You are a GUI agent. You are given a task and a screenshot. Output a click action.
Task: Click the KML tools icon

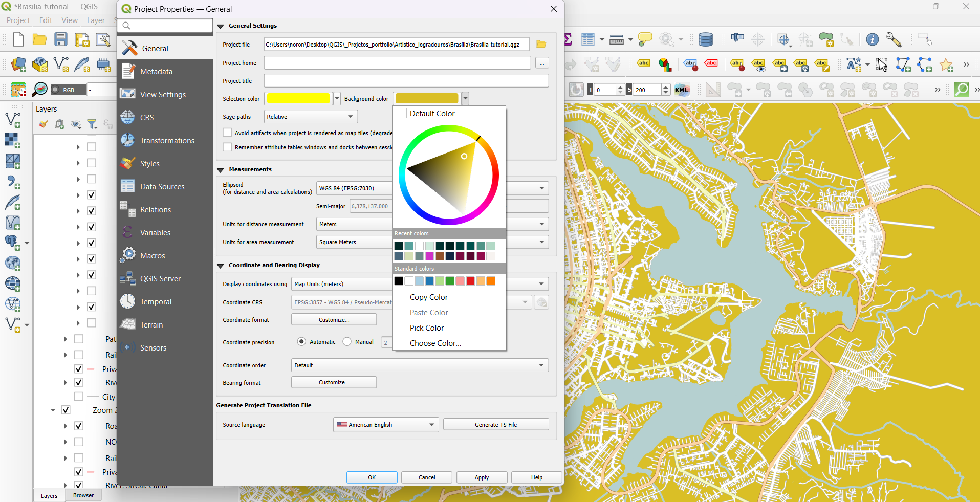[x=682, y=90]
